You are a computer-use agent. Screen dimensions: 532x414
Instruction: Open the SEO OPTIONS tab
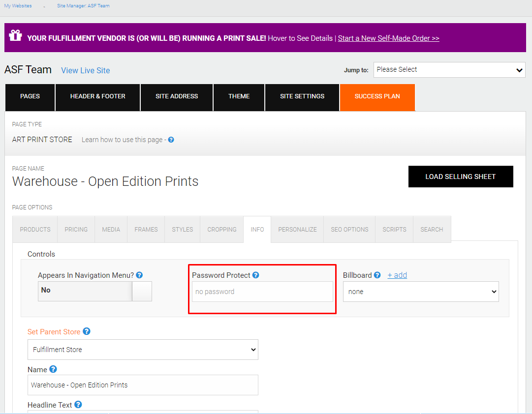pos(349,229)
